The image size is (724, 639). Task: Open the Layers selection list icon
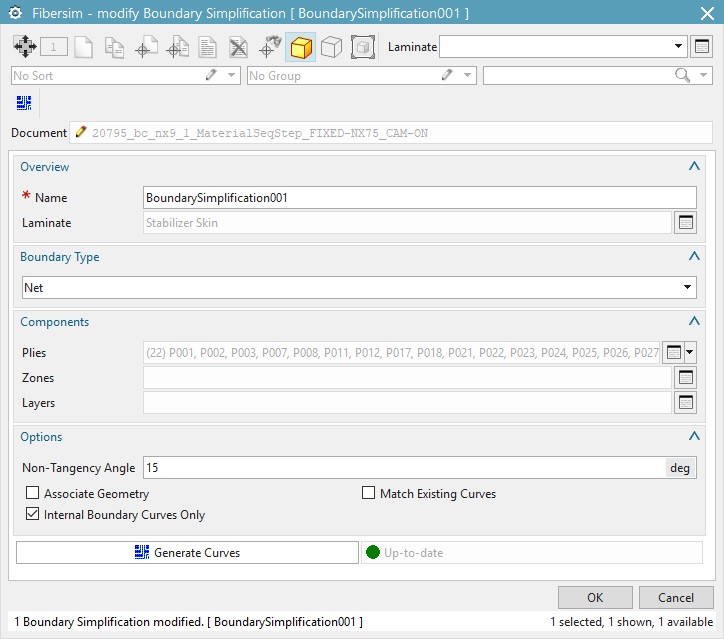685,403
